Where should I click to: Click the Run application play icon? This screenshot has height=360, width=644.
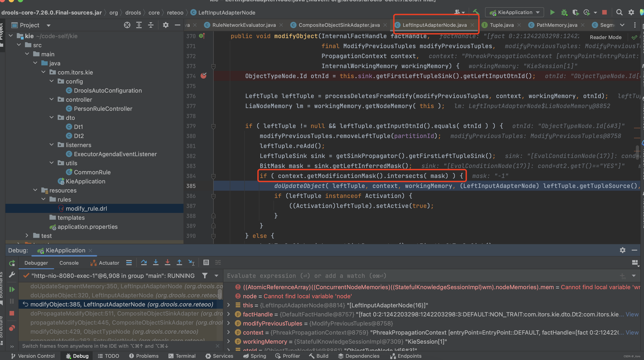(x=552, y=12)
